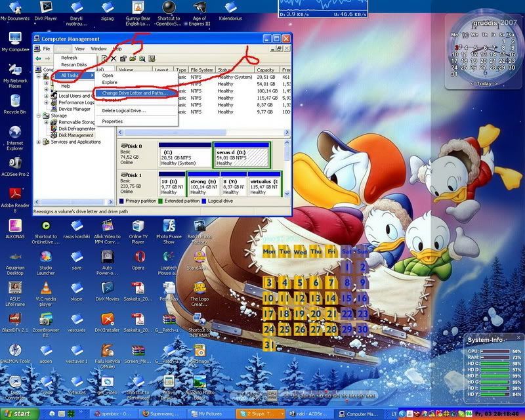Open the File menu in Computer Management
The height and width of the screenshot is (420, 525).
click(x=47, y=49)
